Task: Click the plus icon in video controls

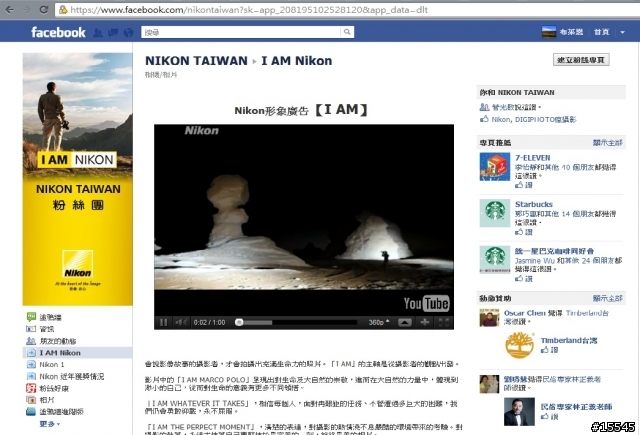Action: pyautogui.click(x=424, y=322)
